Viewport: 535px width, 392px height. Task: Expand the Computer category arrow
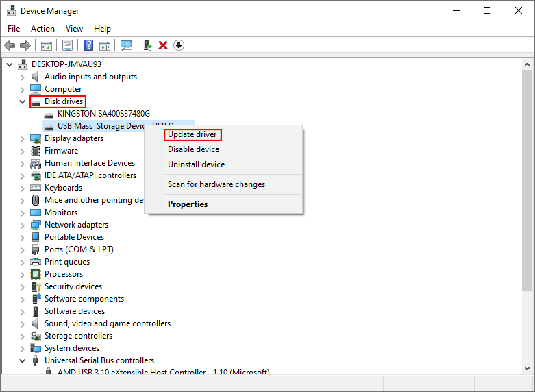click(22, 90)
